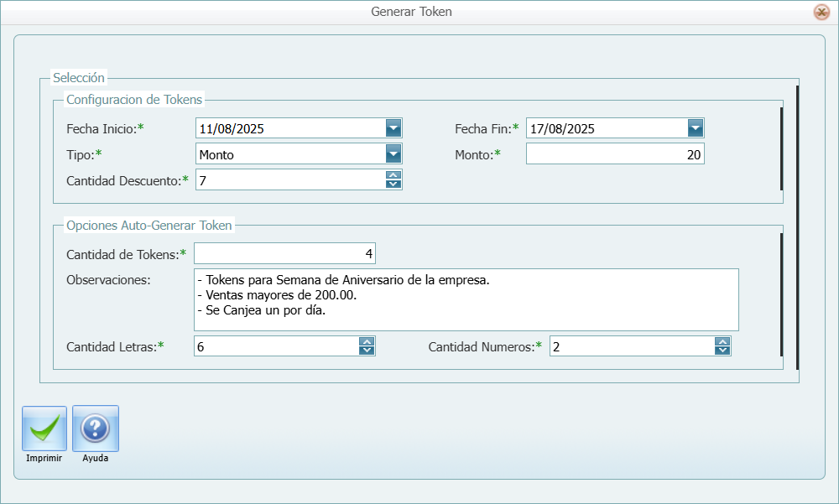Select the Monto amount input field
The width and height of the screenshot is (839, 504).
(x=615, y=153)
